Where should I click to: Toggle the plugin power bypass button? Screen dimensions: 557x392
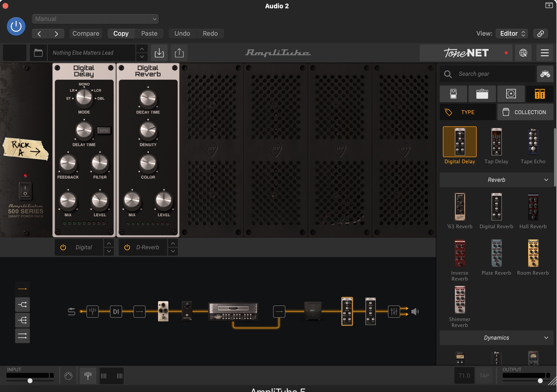pyautogui.click(x=16, y=26)
